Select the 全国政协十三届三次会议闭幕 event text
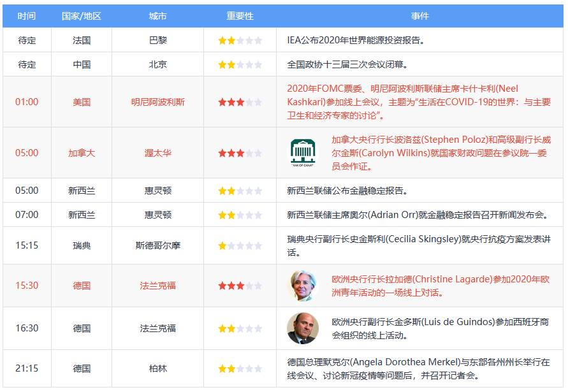 tap(347, 64)
